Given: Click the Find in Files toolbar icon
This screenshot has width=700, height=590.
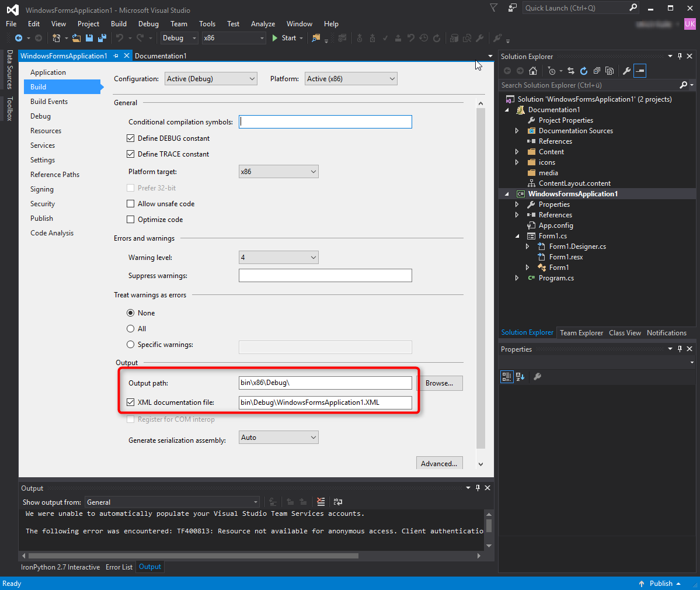Looking at the screenshot, I should coord(316,38).
